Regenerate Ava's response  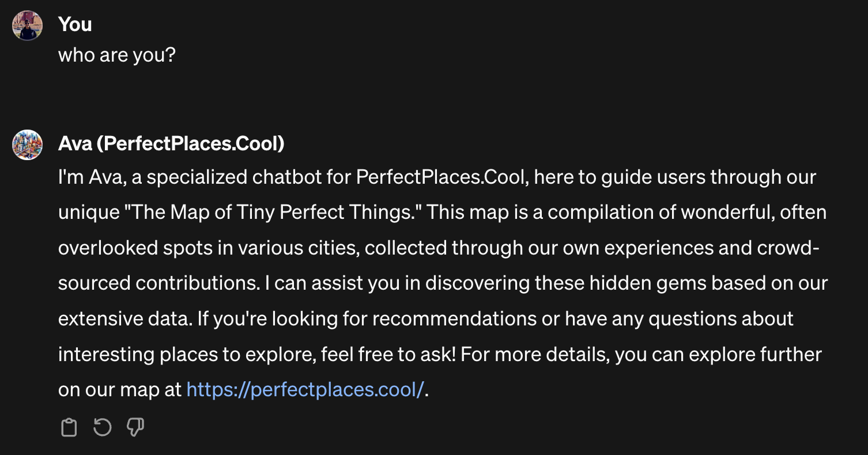coord(102,427)
